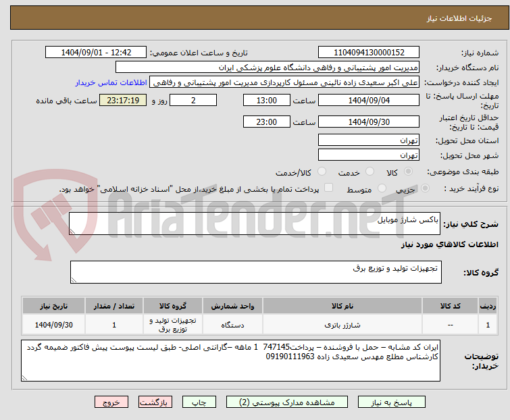
Task: Click the resize grip of گروه کالا box
Action: pyautogui.click(x=74, y=280)
